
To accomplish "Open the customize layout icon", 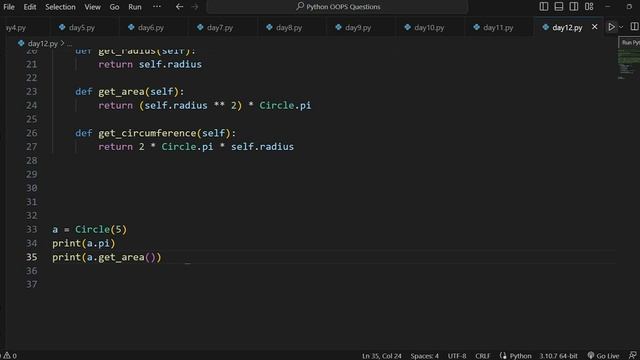I will (589, 7).
